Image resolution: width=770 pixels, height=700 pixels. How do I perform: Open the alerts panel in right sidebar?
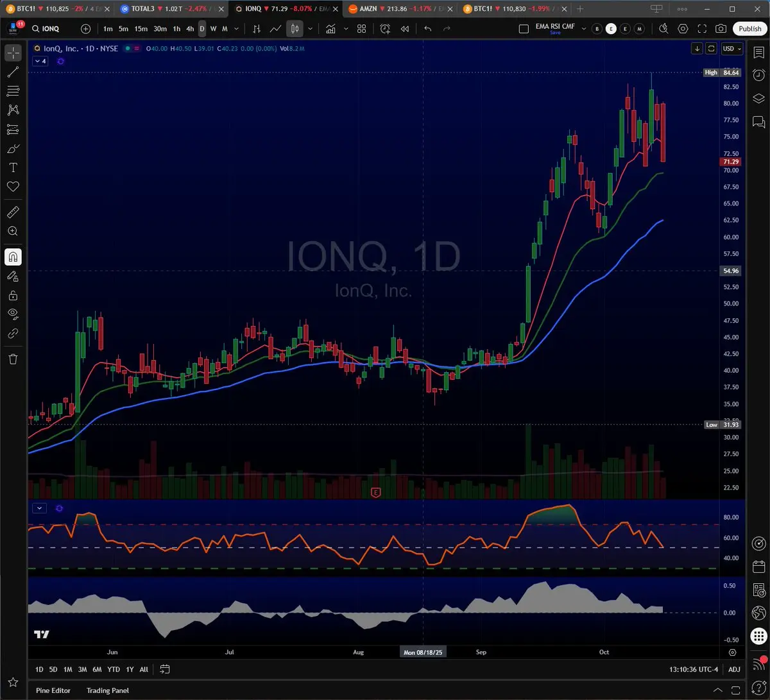click(x=758, y=76)
